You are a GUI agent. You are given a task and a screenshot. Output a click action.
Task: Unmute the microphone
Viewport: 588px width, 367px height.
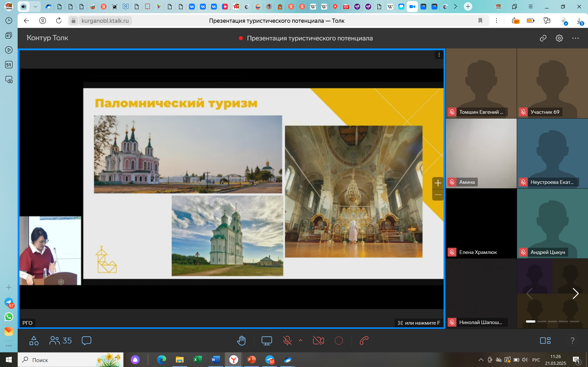click(x=287, y=341)
